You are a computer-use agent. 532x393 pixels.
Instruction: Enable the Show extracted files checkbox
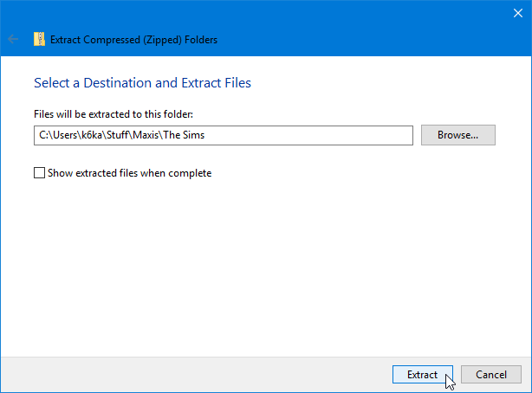39,173
